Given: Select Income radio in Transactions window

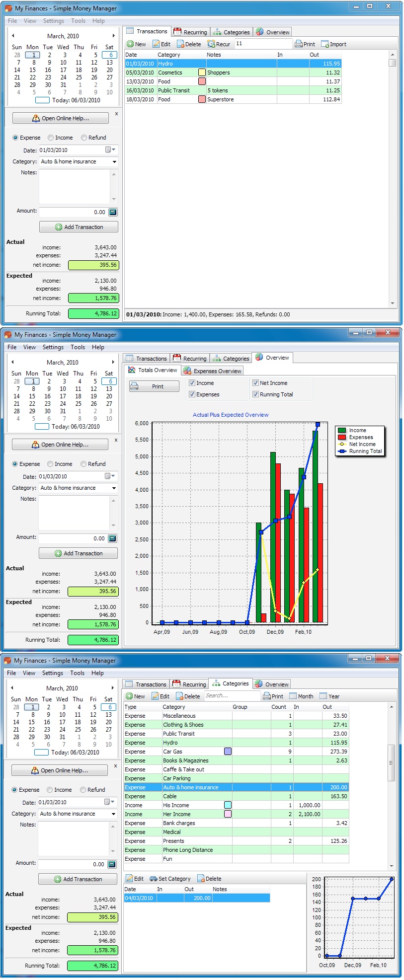Looking at the screenshot, I should click(51, 138).
